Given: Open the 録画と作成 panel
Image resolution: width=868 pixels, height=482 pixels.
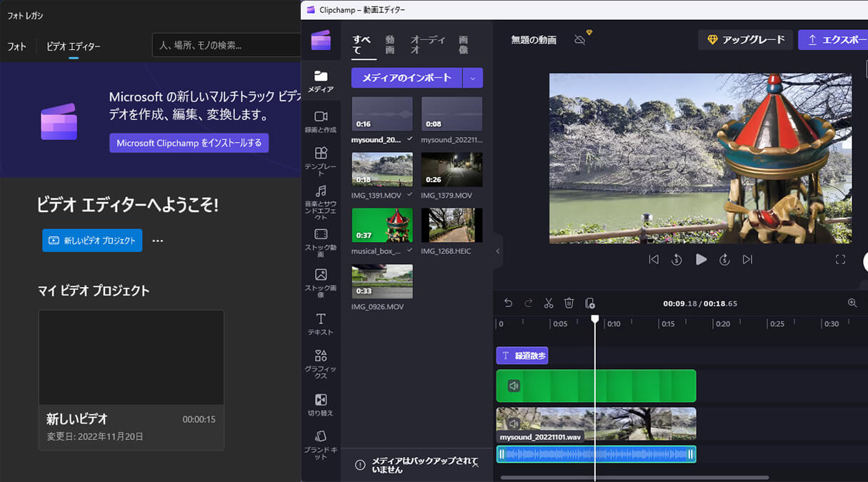Looking at the screenshot, I should pyautogui.click(x=321, y=121).
